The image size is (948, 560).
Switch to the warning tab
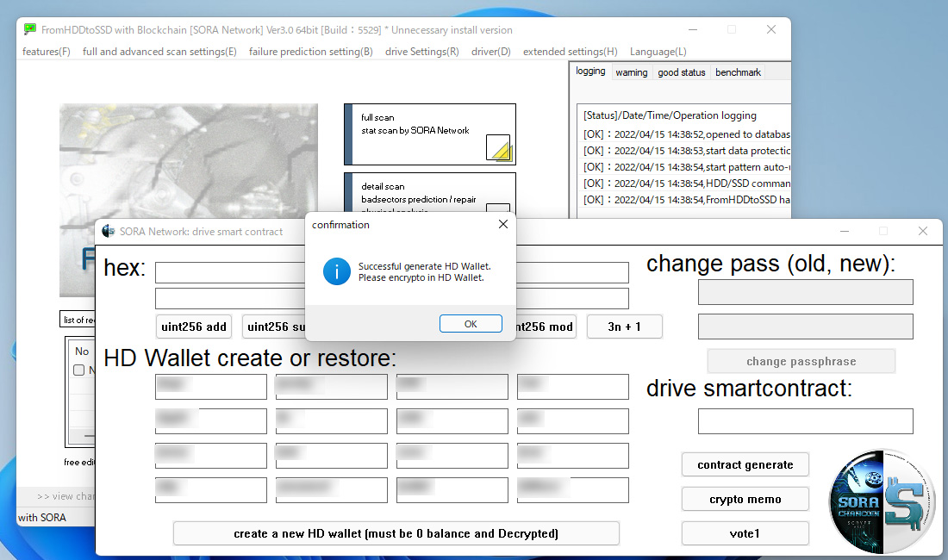coord(631,72)
